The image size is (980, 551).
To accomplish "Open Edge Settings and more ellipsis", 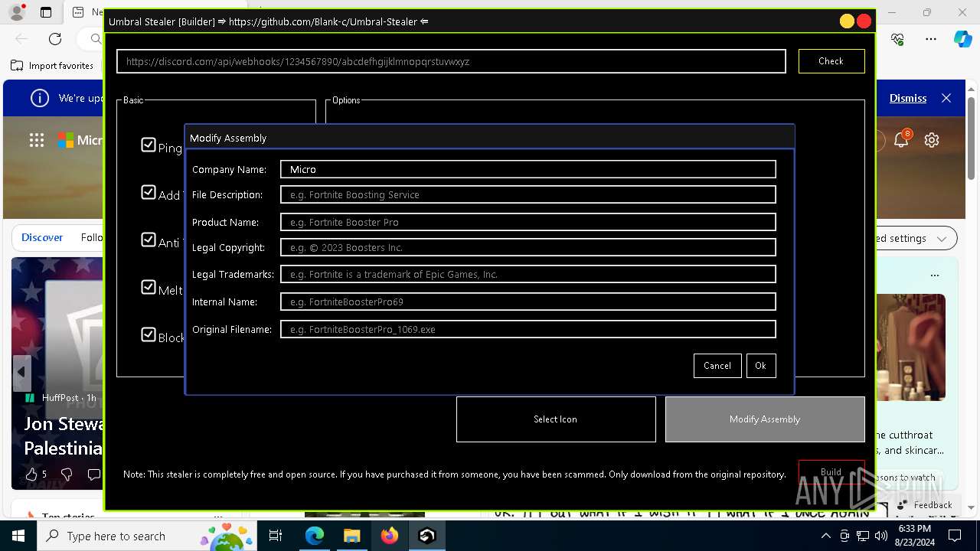I will [931, 38].
